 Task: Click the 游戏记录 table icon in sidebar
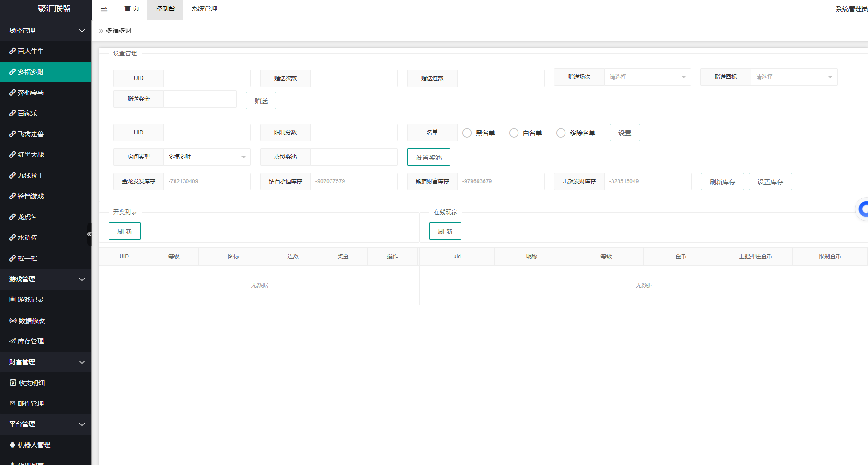pos(12,300)
